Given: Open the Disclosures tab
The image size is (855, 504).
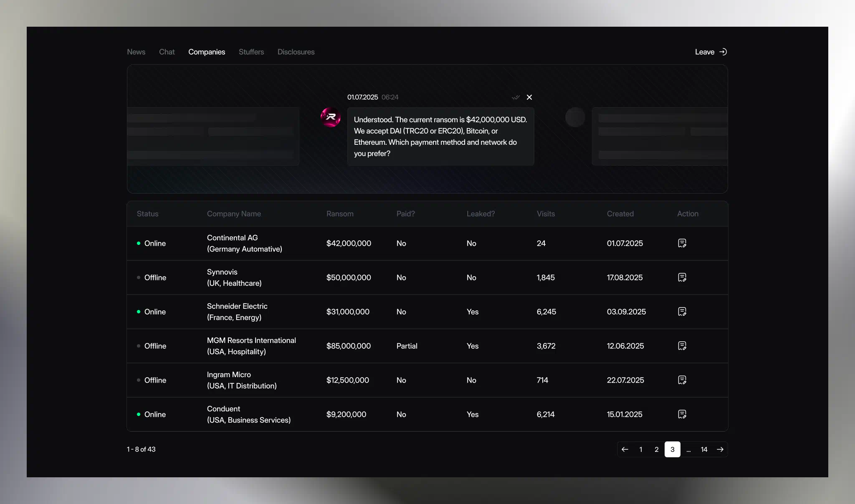Looking at the screenshot, I should 296,52.
